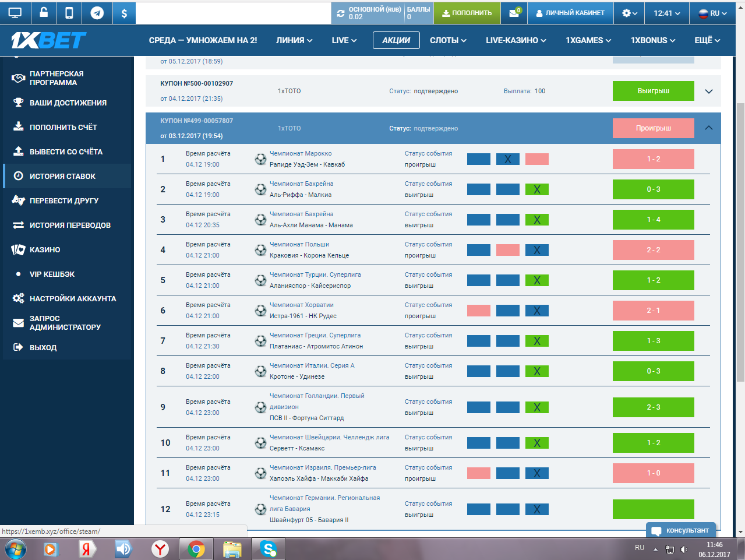Image resolution: width=745 pixels, height=560 pixels.
Task: Click the clock icon for История ставок
Action: [x=19, y=176]
